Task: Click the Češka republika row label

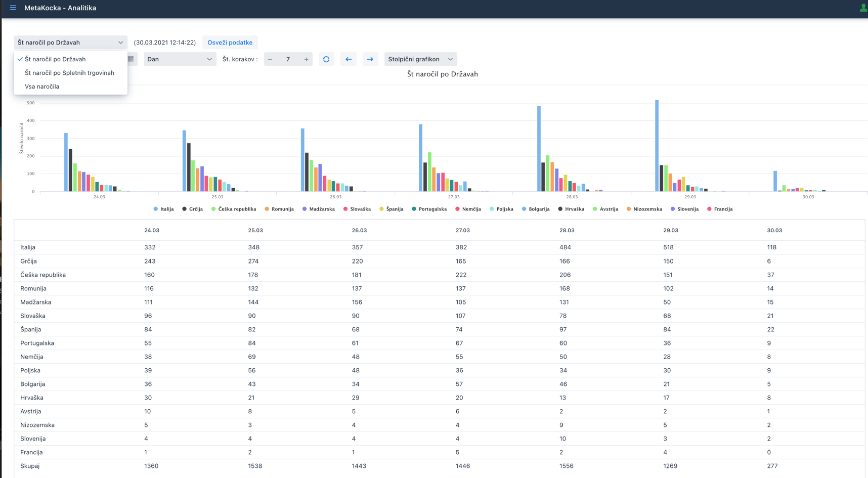Action: (43, 275)
